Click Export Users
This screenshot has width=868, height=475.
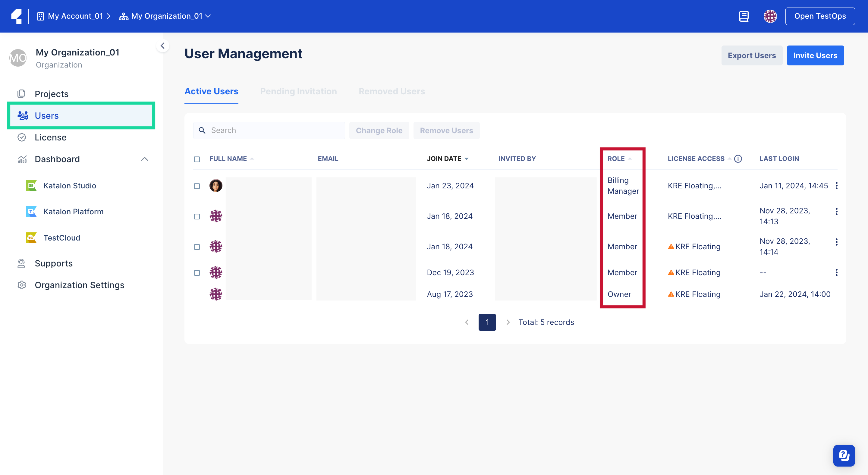[x=752, y=55]
